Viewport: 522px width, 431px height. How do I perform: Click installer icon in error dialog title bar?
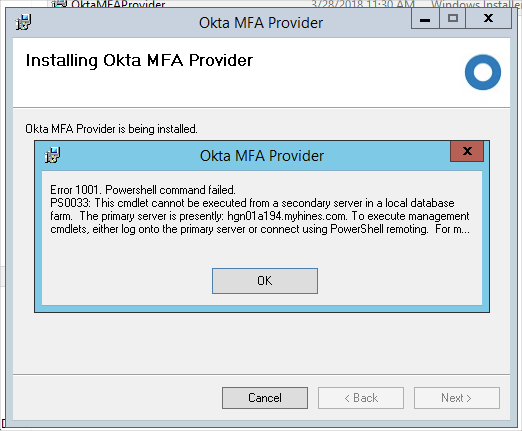(x=53, y=155)
